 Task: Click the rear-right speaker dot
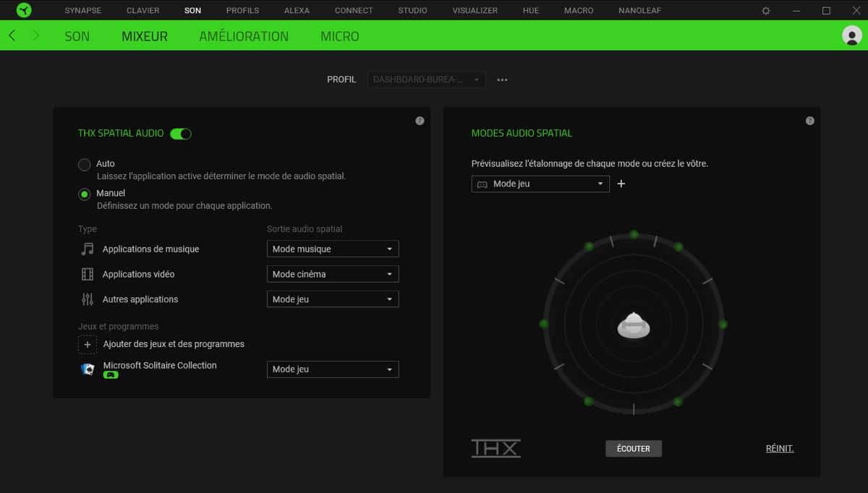(x=678, y=401)
